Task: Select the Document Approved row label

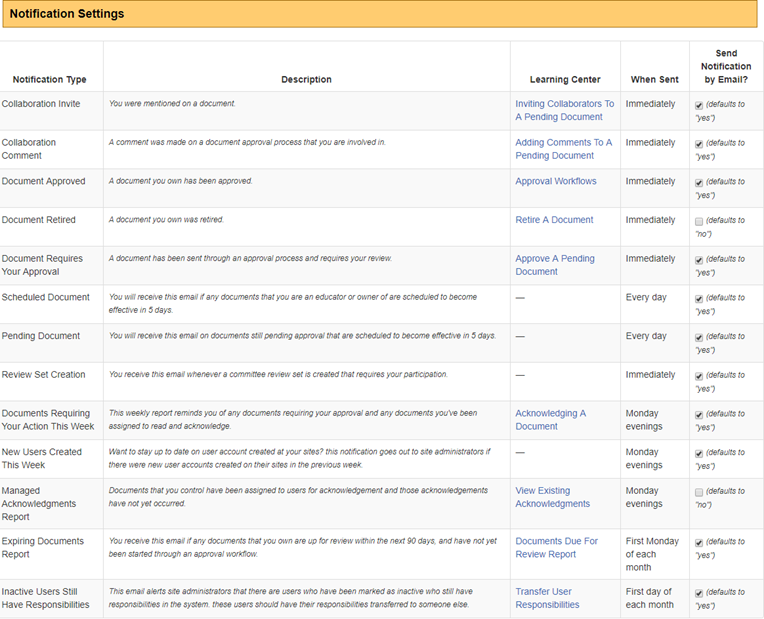Action: click(x=43, y=181)
